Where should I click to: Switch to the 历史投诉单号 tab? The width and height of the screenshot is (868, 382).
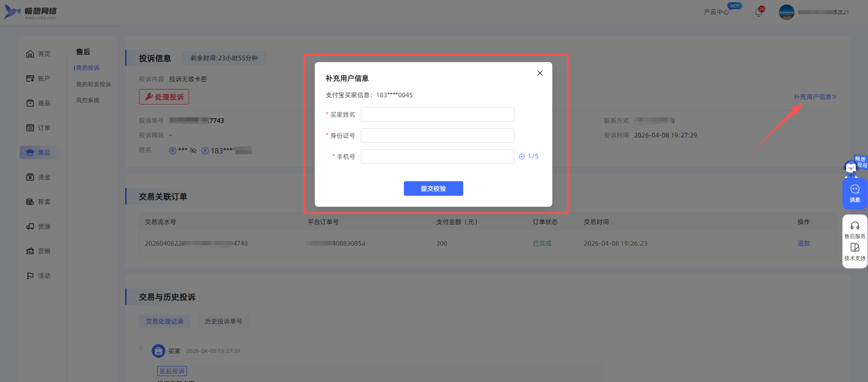coord(223,321)
